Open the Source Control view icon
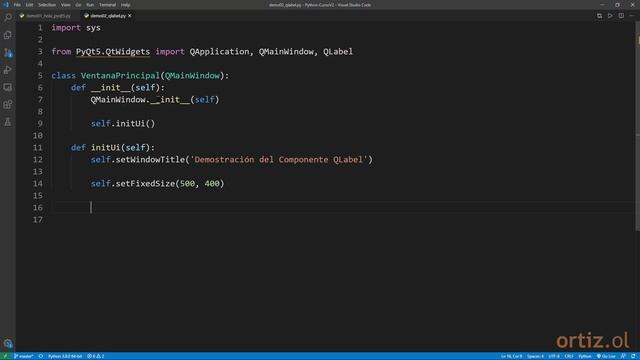The width and height of the screenshot is (640, 360). coord(8,53)
